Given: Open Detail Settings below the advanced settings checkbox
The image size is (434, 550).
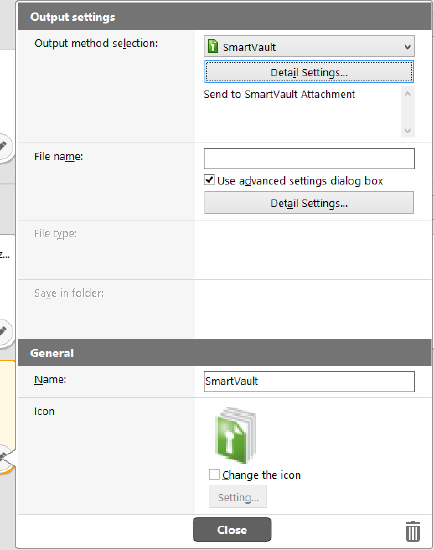Looking at the screenshot, I should tap(309, 203).
